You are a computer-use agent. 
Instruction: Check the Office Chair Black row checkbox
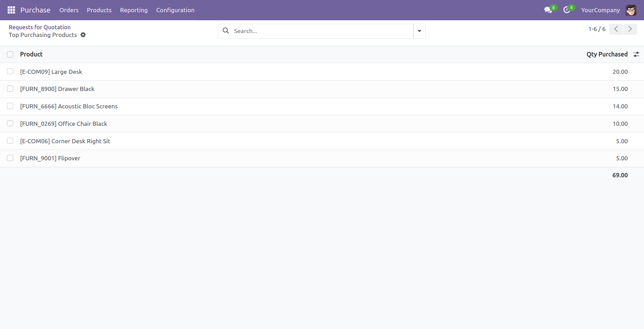click(10, 123)
